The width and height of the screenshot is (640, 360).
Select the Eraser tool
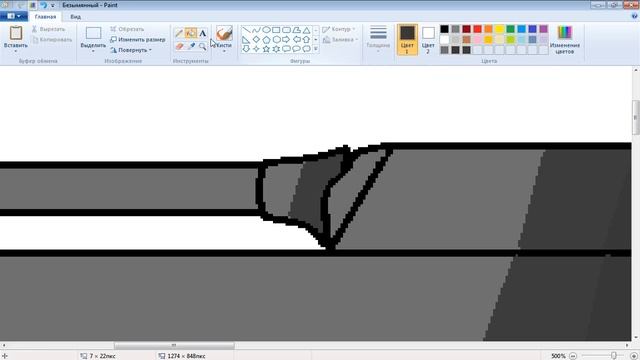point(179,46)
